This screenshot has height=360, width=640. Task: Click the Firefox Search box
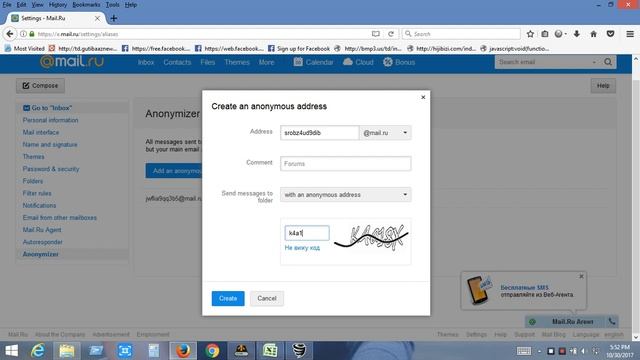pyautogui.click(x=461, y=34)
